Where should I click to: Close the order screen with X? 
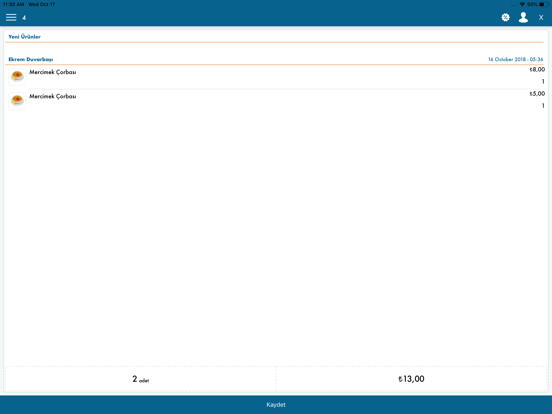541,17
